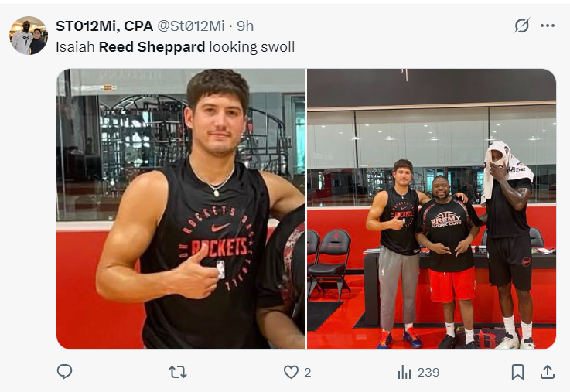This screenshot has width=570, height=392.
Task: Enlarge the right photo of three men
Action: [432, 209]
